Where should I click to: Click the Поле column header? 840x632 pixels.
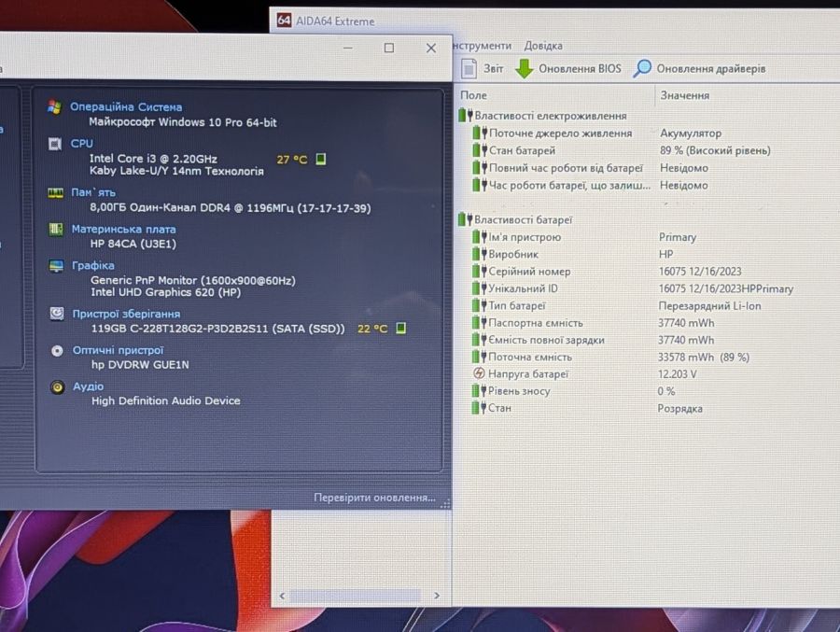click(x=473, y=95)
